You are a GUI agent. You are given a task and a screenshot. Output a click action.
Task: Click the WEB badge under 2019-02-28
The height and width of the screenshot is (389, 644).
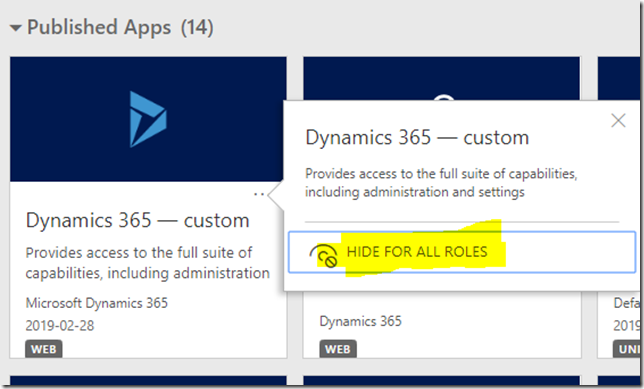tap(44, 349)
